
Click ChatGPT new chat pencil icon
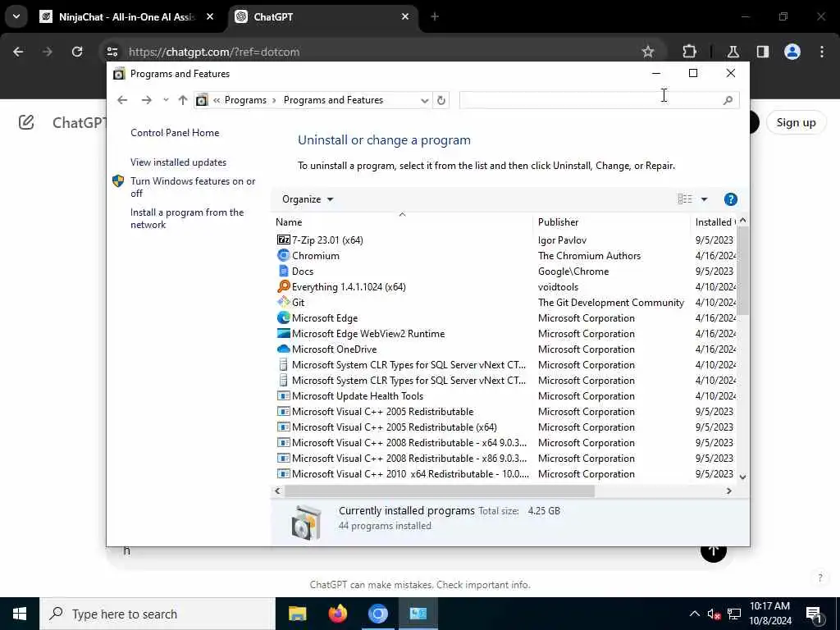(26, 122)
